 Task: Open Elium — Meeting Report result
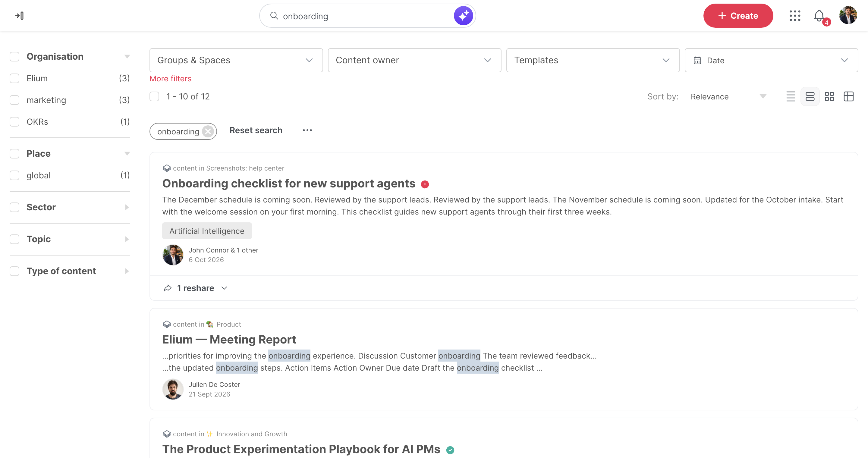point(229,340)
